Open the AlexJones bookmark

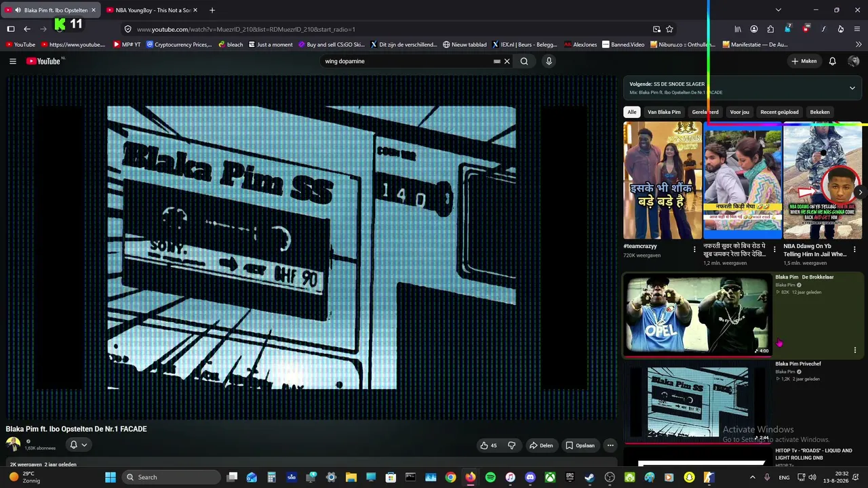(580, 45)
